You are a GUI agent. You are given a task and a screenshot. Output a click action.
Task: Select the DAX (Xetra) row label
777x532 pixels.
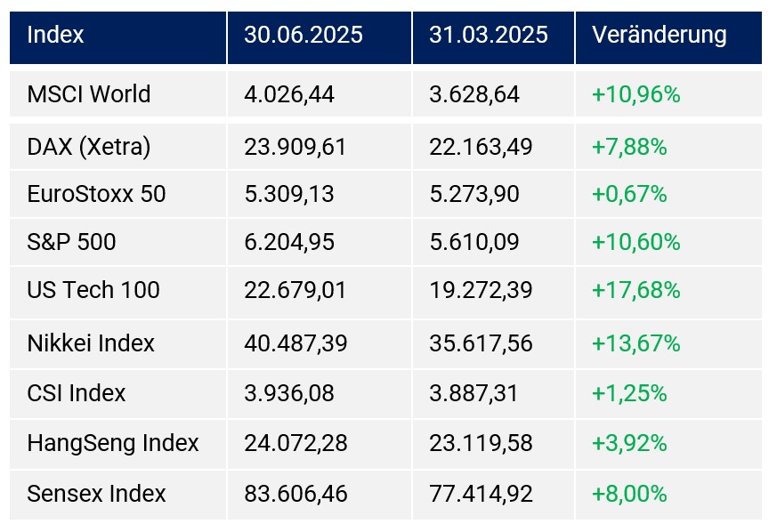click(x=89, y=147)
